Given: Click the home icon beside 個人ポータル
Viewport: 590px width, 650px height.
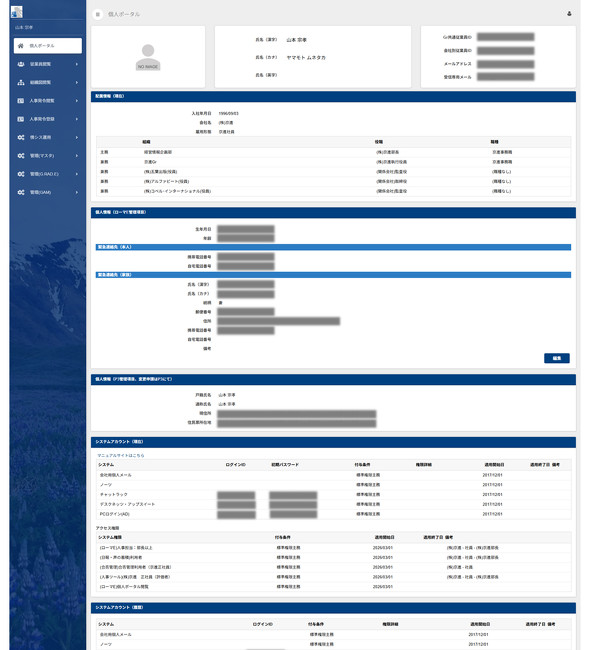Looking at the screenshot, I should [x=21, y=46].
